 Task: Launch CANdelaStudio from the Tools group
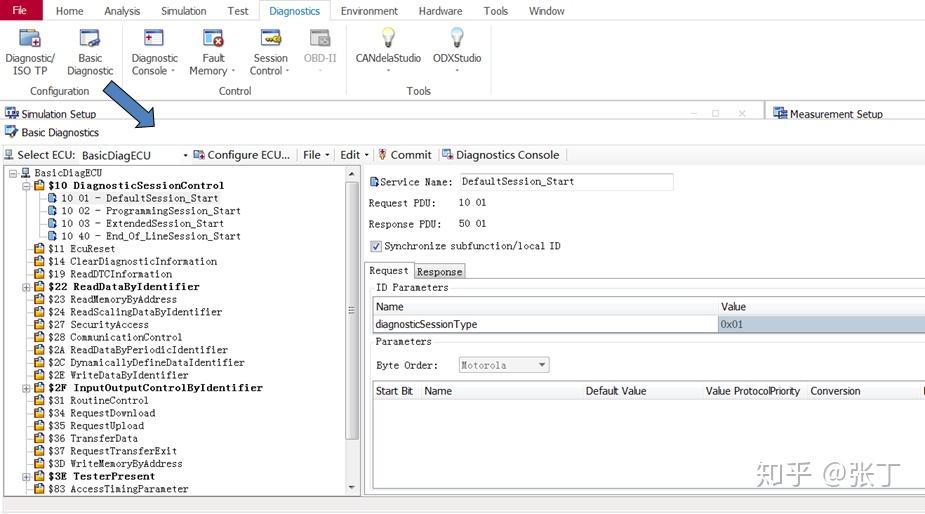pyautogui.click(x=388, y=38)
